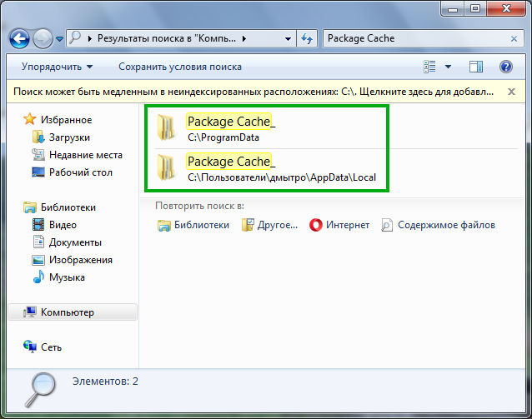Select 'Компьютер' in the navigation pane
The width and height of the screenshot is (532, 419).
(x=68, y=312)
